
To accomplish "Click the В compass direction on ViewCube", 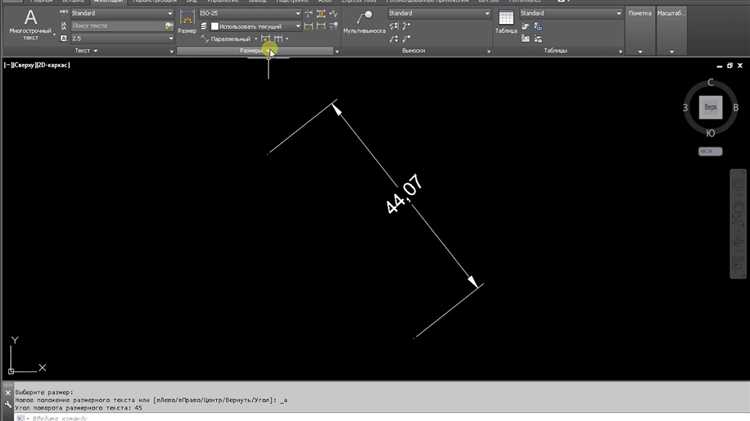I will coord(736,108).
